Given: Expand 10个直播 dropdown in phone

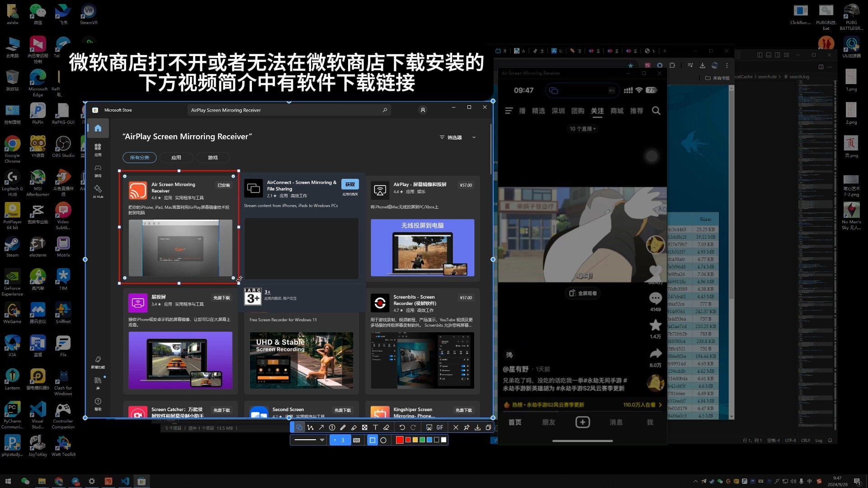Looking at the screenshot, I should 583,129.
